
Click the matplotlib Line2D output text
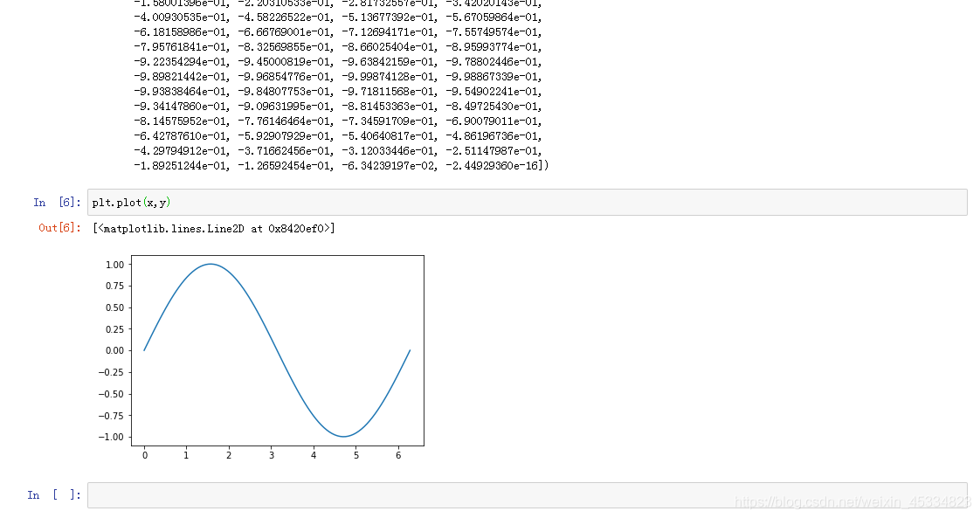click(x=214, y=229)
